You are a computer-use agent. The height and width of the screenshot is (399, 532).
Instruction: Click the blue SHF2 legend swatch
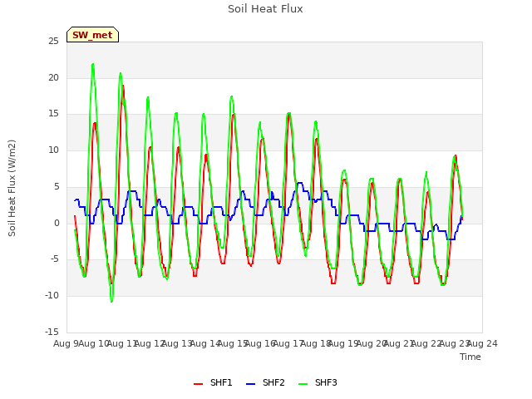coord(250,384)
